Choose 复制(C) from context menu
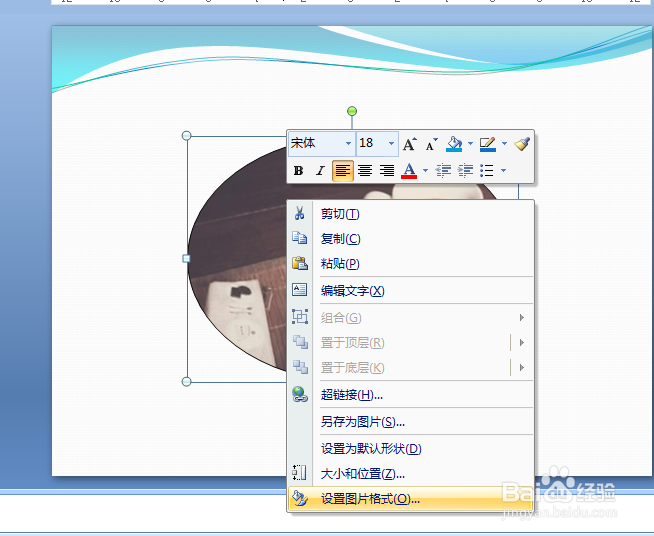The height and width of the screenshot is (536, 654). click(x=410, y=239)
